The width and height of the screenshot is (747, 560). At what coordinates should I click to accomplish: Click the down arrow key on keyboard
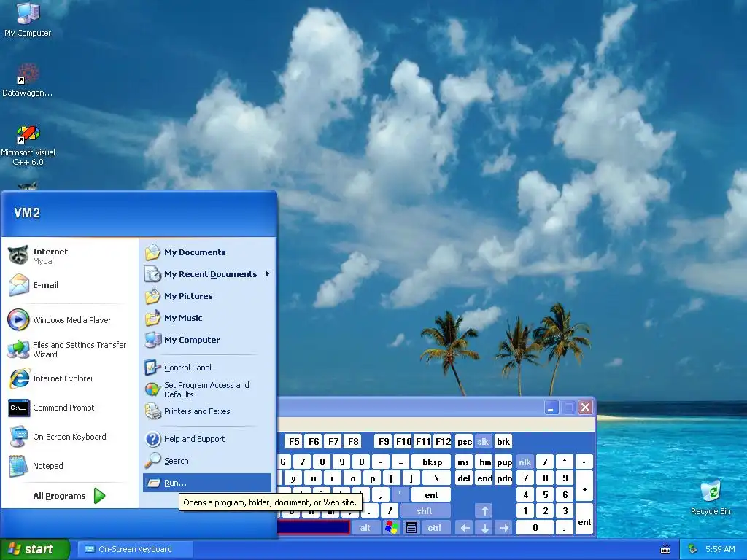pyautogui.click(x=485, y=528)
